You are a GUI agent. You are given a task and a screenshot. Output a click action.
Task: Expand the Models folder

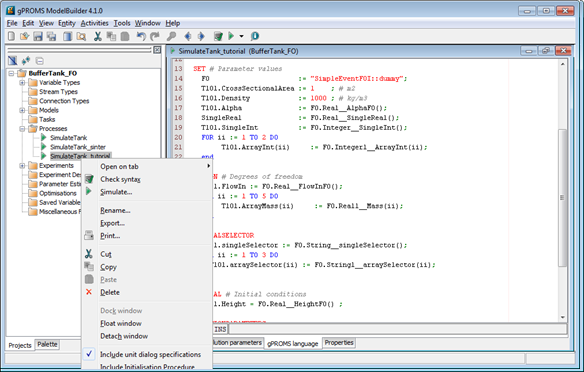point(22,110)
